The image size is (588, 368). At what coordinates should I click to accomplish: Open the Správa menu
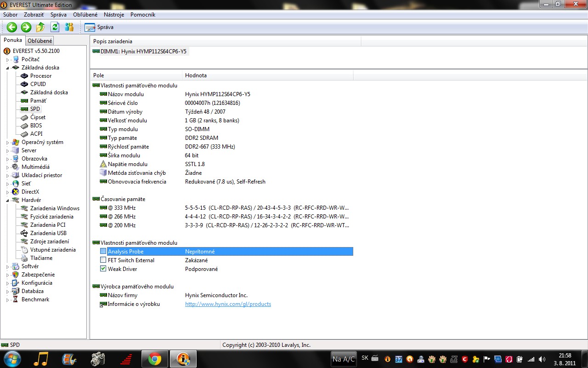pyautogui.click(x=58, y=15)
